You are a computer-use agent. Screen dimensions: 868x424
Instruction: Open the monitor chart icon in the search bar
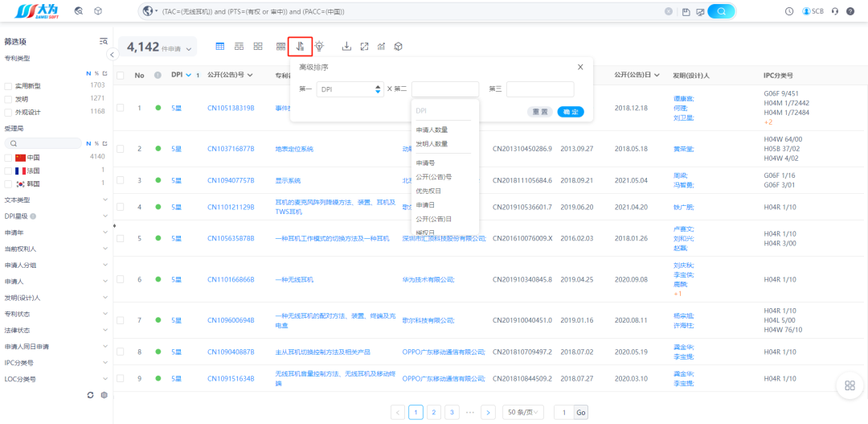click(x=700, y=11)
